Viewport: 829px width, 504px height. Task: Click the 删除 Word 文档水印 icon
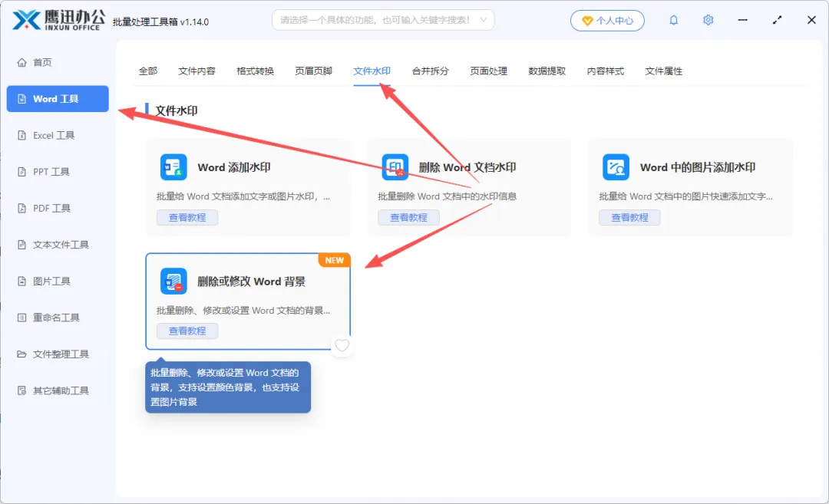pos(395,167)
